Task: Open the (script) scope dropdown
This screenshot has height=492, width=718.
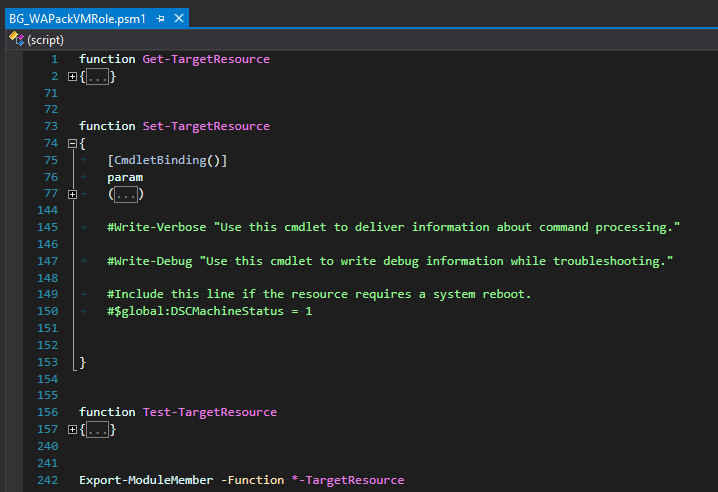Action: [x=46, y=38]
